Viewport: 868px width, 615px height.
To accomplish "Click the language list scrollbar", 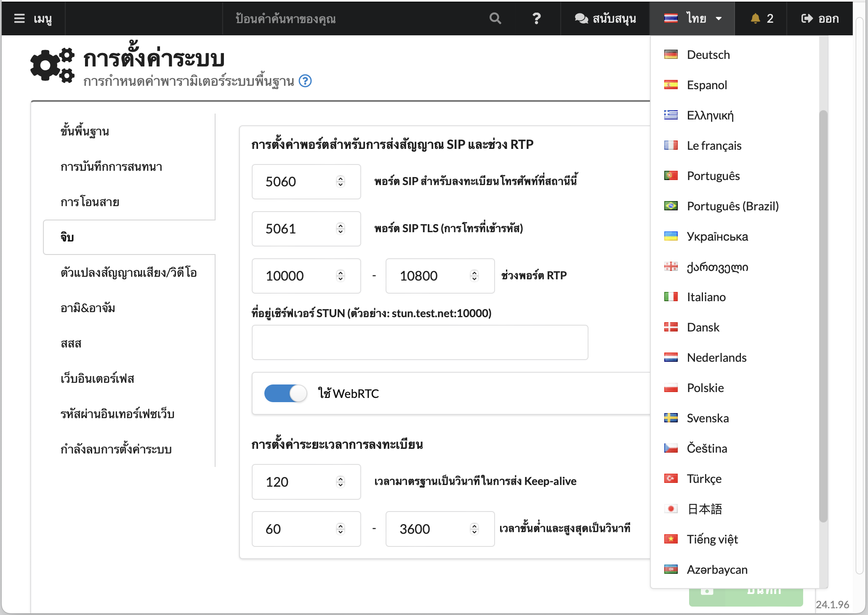I will (823, 315).
